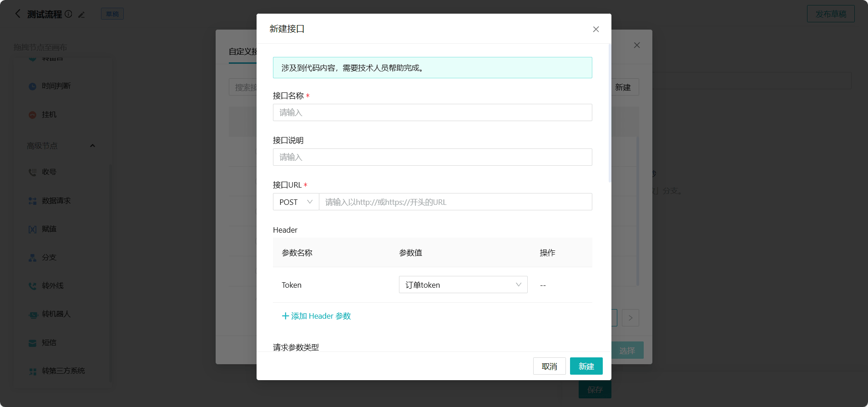Collapse the 高级节点 section
This screenshot has width=868, height=407.
coord(92,146)
